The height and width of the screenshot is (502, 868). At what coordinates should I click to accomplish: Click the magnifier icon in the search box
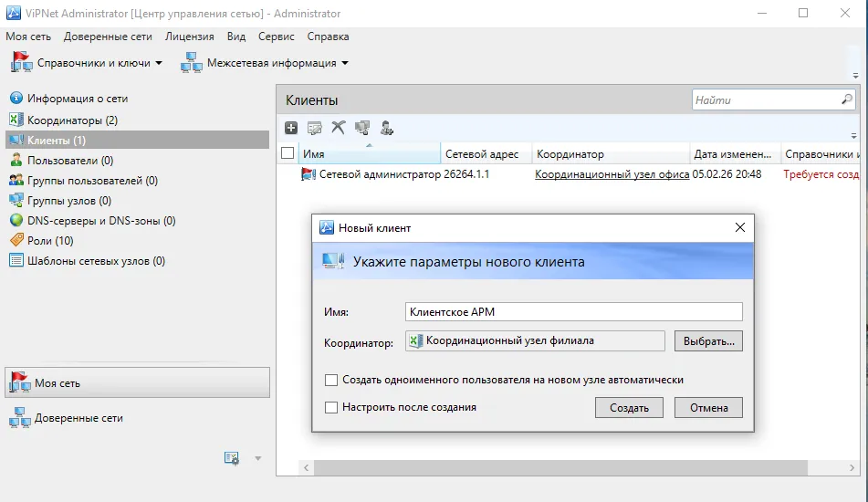tap(846, 99)
